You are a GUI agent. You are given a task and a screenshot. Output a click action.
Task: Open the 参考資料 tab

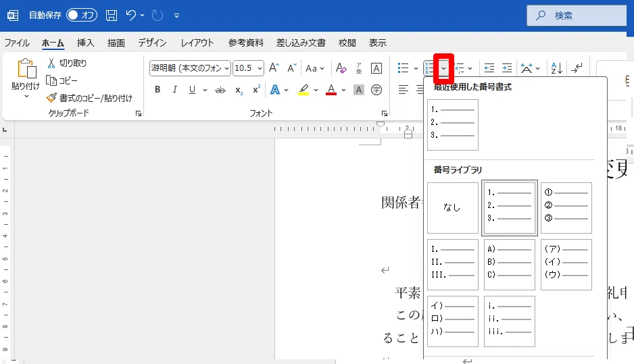point(245,43)
